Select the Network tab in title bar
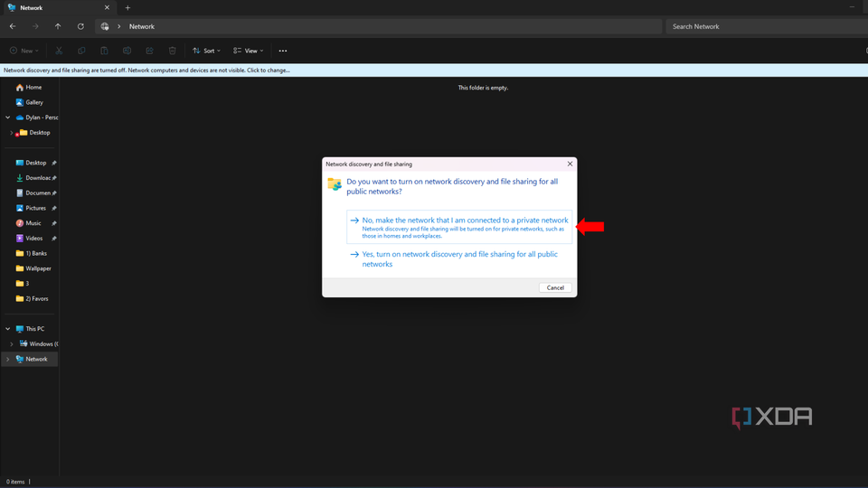Viewport: 868px width, 488px height. point(54,8)
